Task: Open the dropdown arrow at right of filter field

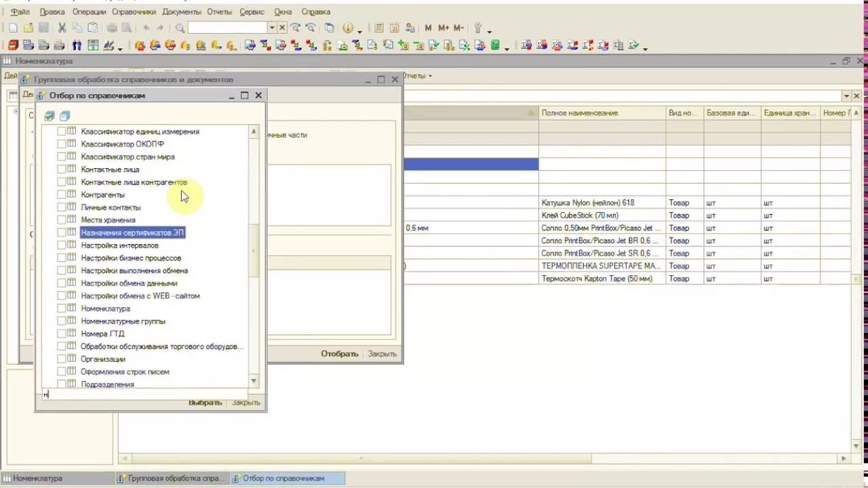Action: (x=846, y=96)
